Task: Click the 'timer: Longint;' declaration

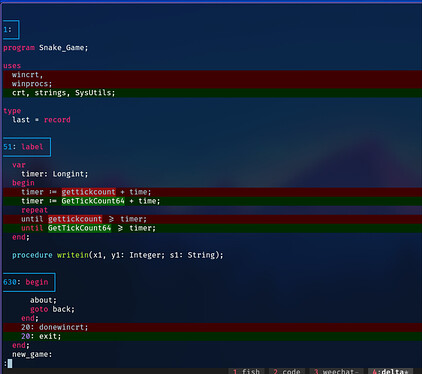Action: click(x=55, y=174)
